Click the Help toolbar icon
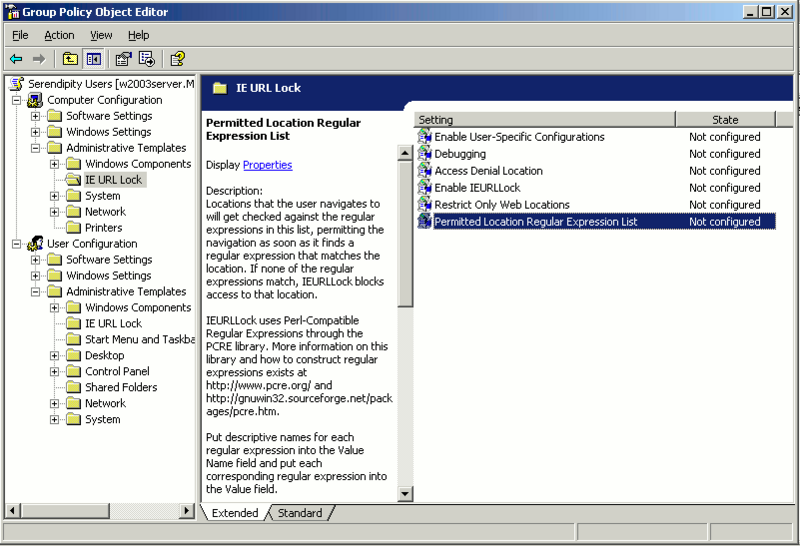Image resolution: width=800 pixels, height=546 pixels. point(178,59)
